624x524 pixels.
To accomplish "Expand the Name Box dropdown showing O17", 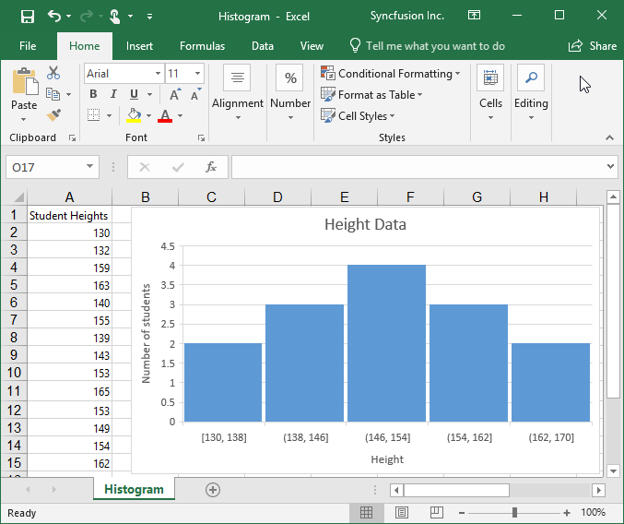I will [x=90, y=167].
